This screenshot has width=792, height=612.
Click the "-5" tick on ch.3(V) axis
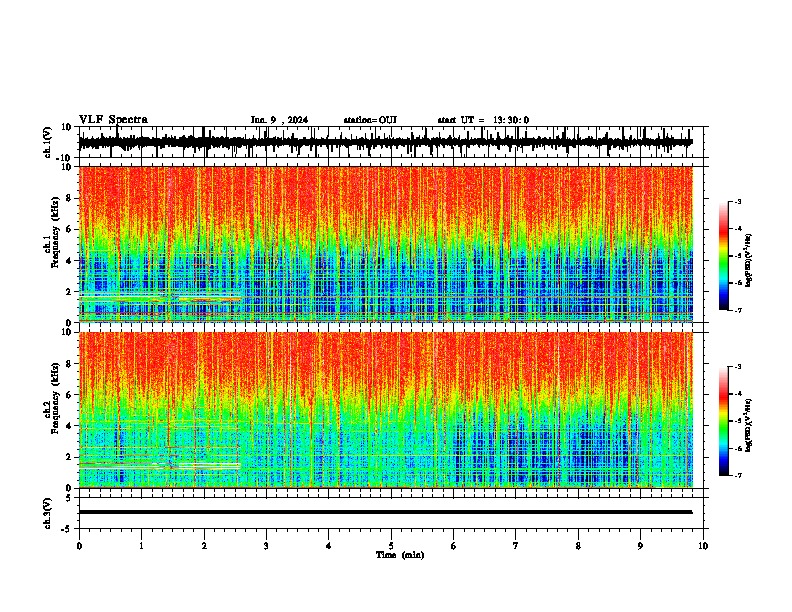pos(67,529)
